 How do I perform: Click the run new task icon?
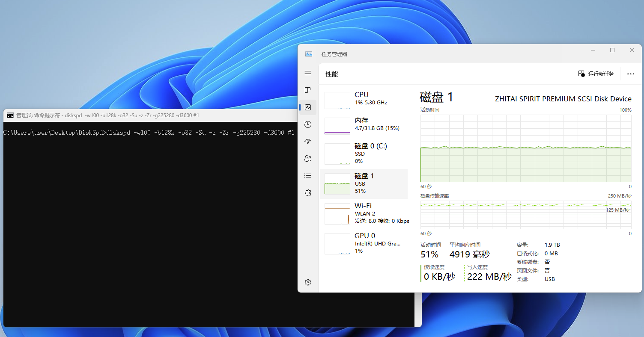(x=581, y=74)
